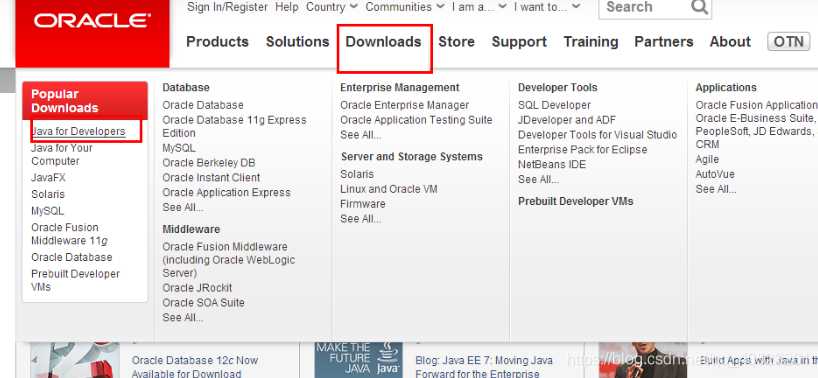818x378 pixels.
Task: Click into the Search input field
Action: [x=645, y=7]
